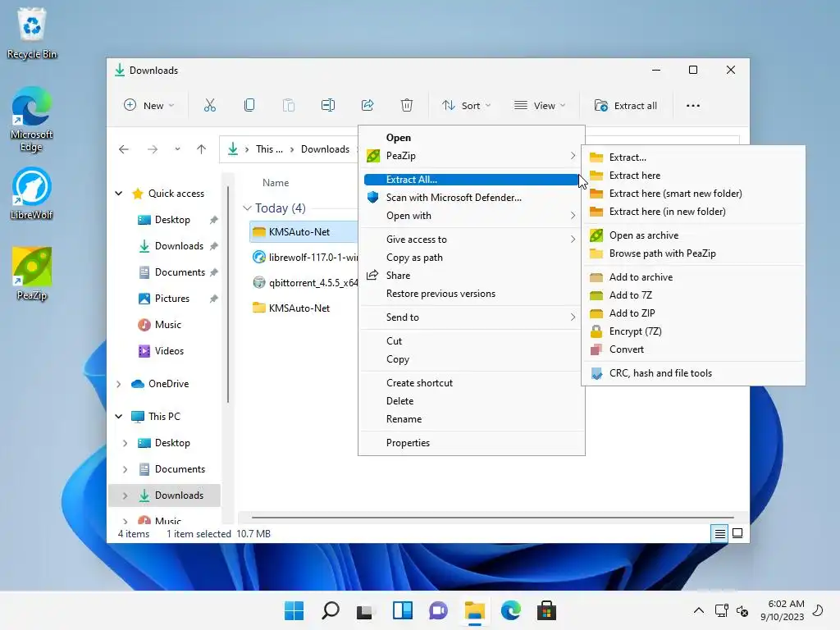Select Downloads under This PC
Viewport: 840px width, 630px height.
(x=164, y=495)
